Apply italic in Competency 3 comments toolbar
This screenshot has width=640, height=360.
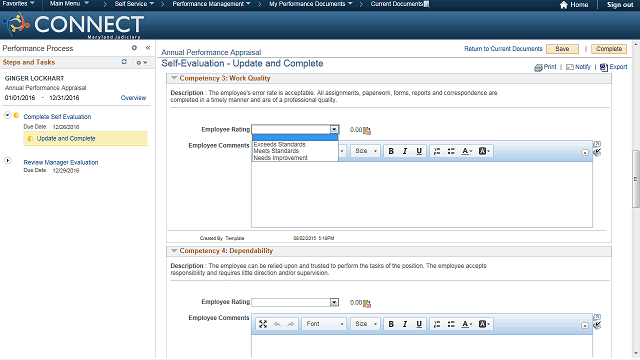(405, 151)
